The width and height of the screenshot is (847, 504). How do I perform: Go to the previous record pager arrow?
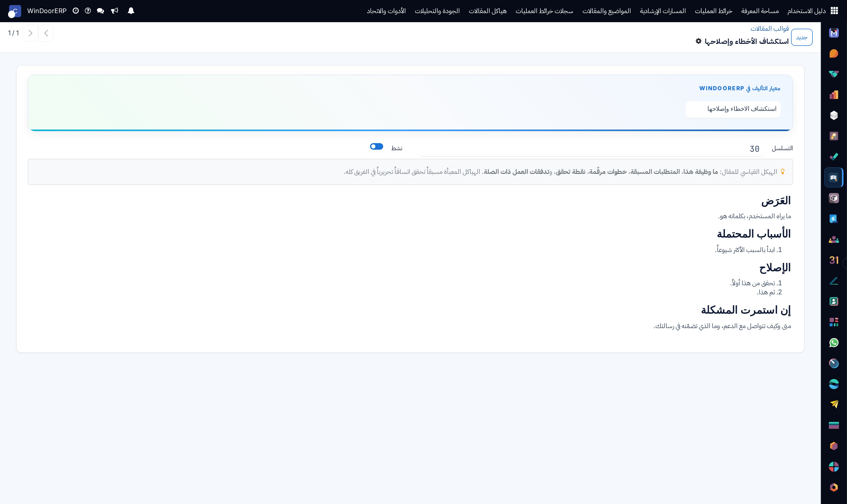46,33
